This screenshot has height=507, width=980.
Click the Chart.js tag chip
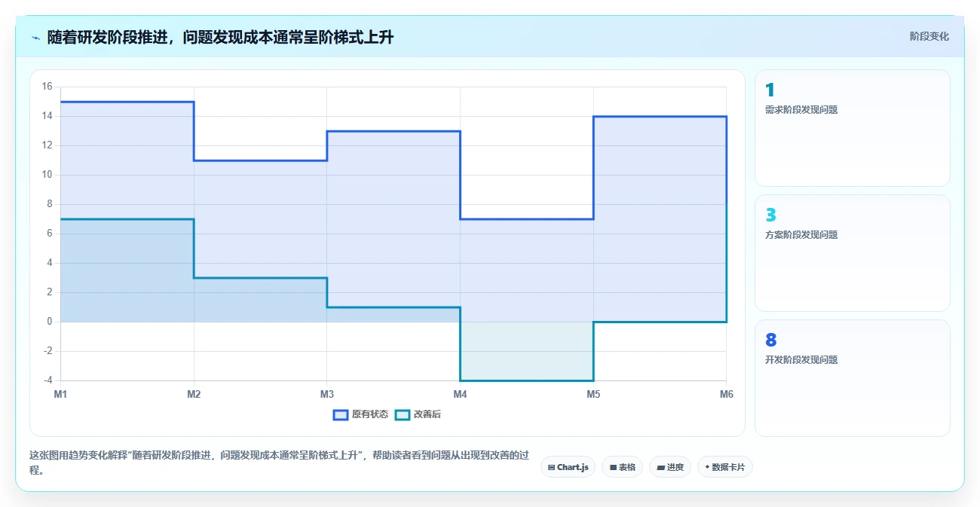click(x=568, y=467)
